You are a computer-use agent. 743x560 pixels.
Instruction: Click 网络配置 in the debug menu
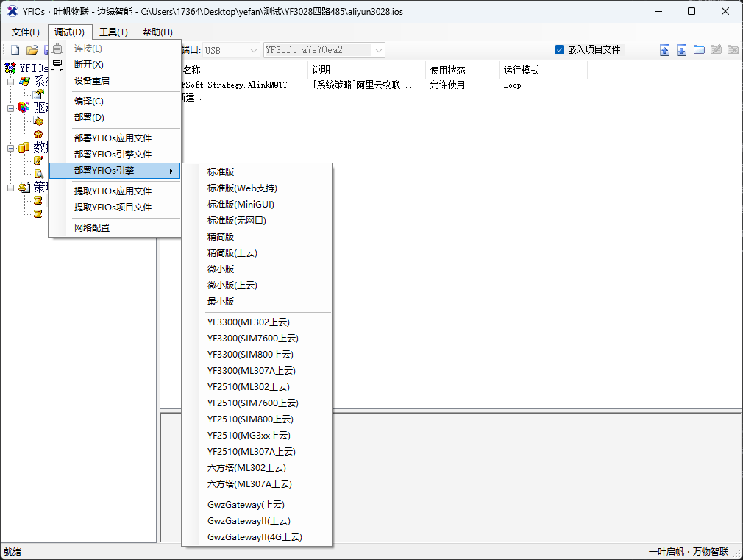pos(90,227)
